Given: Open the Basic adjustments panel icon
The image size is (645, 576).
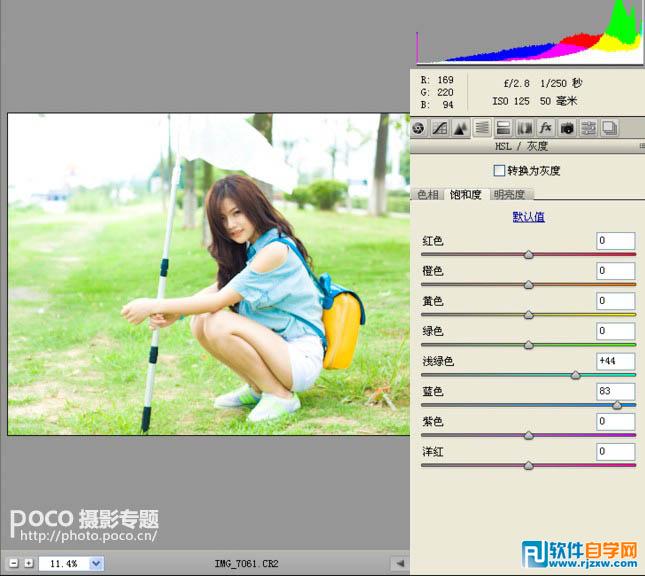Looking at the screenshot, I should 418,128.
